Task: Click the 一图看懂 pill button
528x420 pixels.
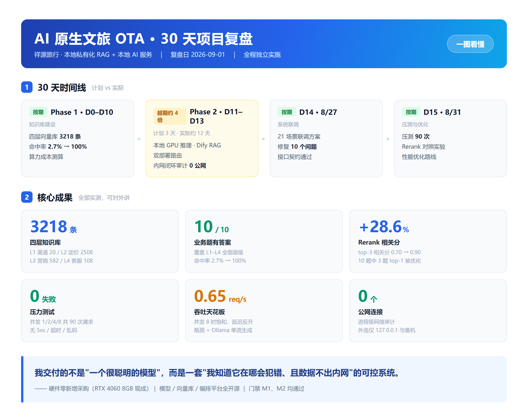Action: point(470,44)
